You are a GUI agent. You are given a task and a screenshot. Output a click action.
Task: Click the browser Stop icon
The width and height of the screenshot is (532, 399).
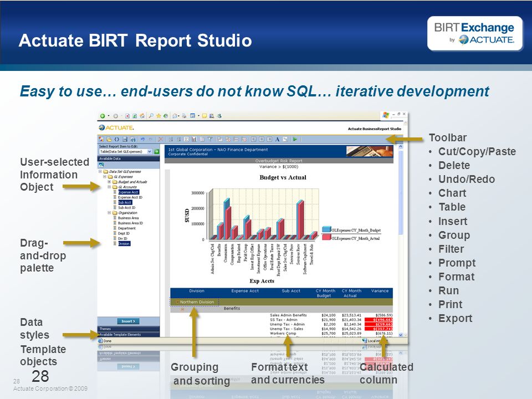click(x=127, y=116)
